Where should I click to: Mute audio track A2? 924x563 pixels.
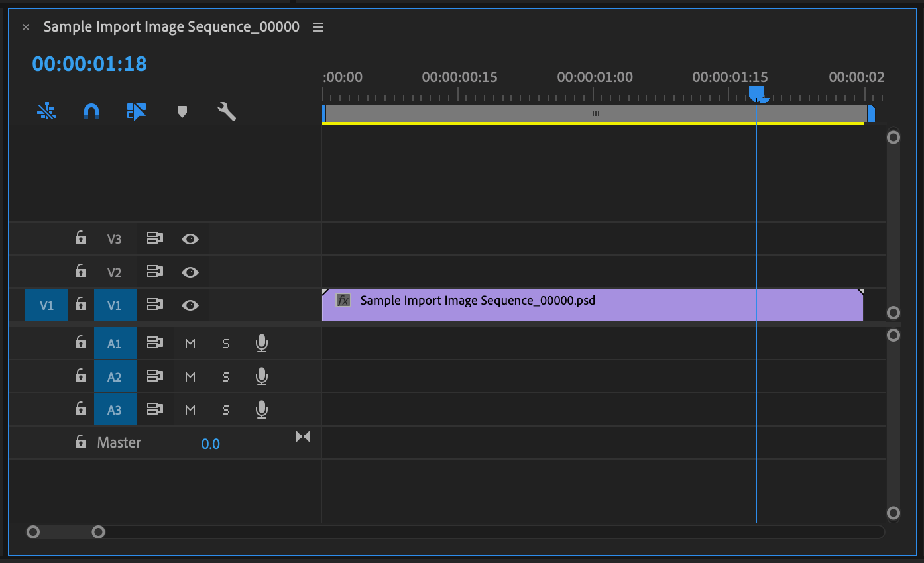coord(190,376)
